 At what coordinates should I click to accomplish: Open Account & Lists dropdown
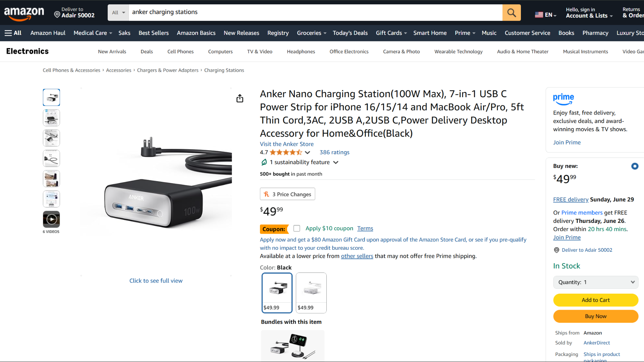tap(589, 13)
